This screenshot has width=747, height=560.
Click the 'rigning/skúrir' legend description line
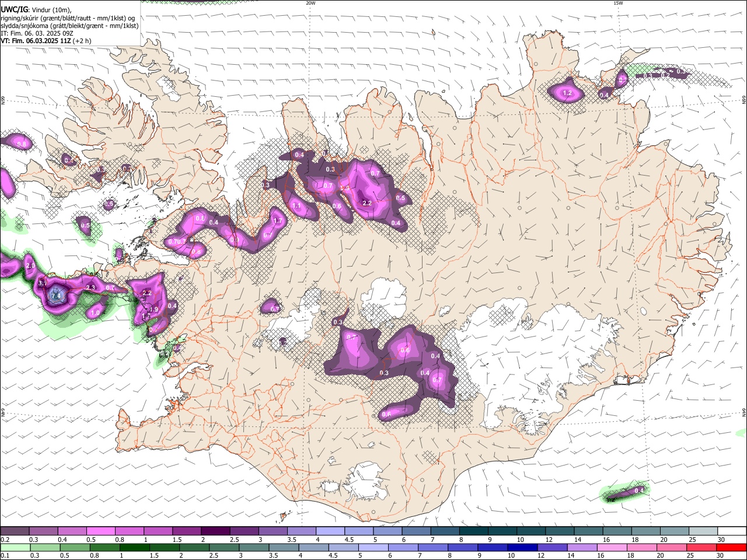point(68,18)
